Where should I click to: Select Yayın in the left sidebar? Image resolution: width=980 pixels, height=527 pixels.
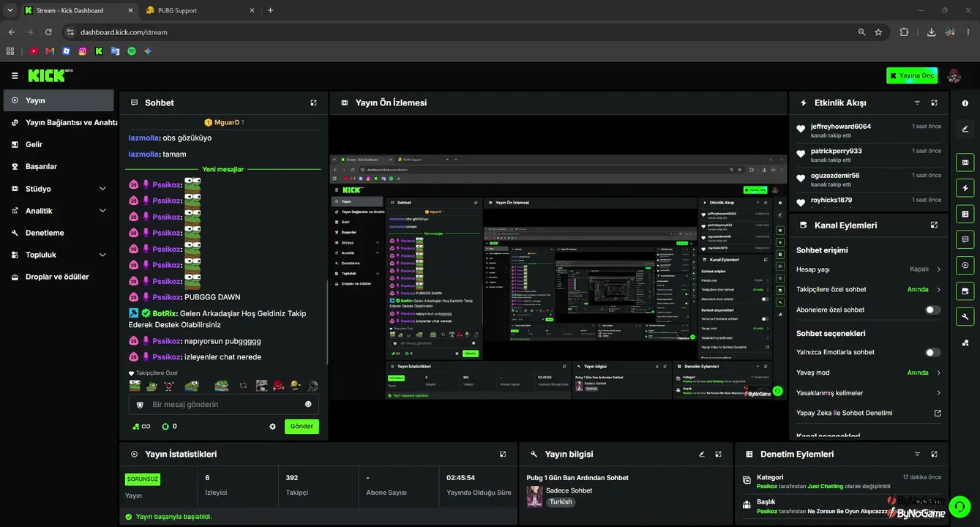(x=59, y=100)
